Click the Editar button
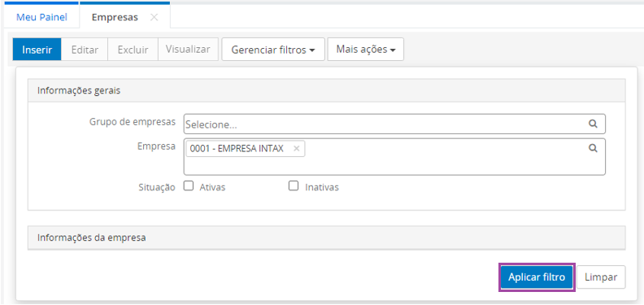This screenshot has height=305, width=644. point(85,50)
